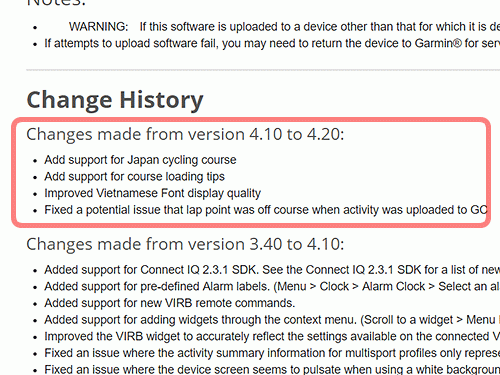
Task: Click the "new VIRB remote commands" line
Action: click(x=170, y=303)
